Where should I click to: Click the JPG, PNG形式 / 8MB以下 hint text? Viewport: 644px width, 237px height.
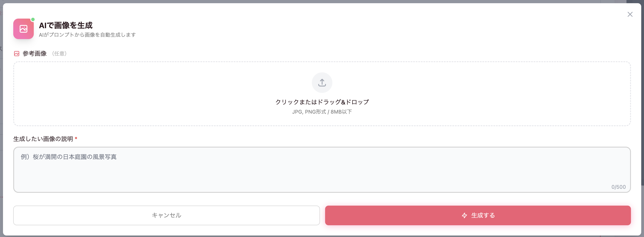[322, 111]
